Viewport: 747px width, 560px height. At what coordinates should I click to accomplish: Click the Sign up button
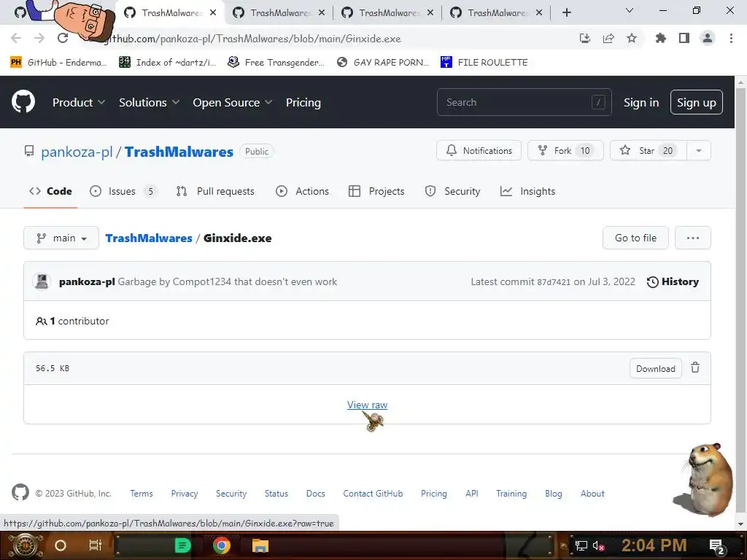(697, 102)
